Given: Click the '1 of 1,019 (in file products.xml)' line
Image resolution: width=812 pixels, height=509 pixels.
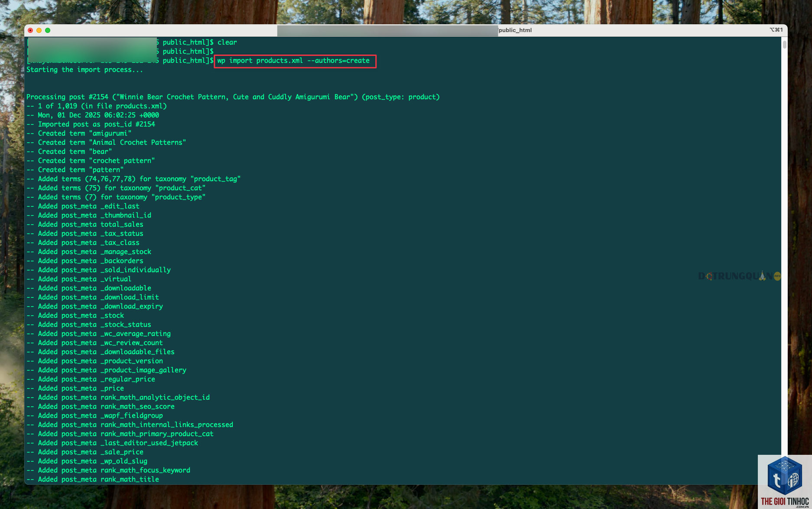Looking at the screenshot, I should click(x=97, y=106).
